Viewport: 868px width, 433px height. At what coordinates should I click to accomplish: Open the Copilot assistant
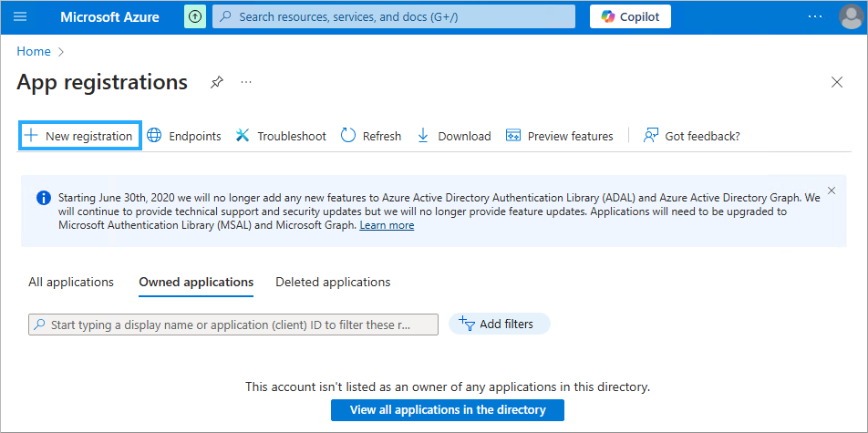[x=630, y=16]
